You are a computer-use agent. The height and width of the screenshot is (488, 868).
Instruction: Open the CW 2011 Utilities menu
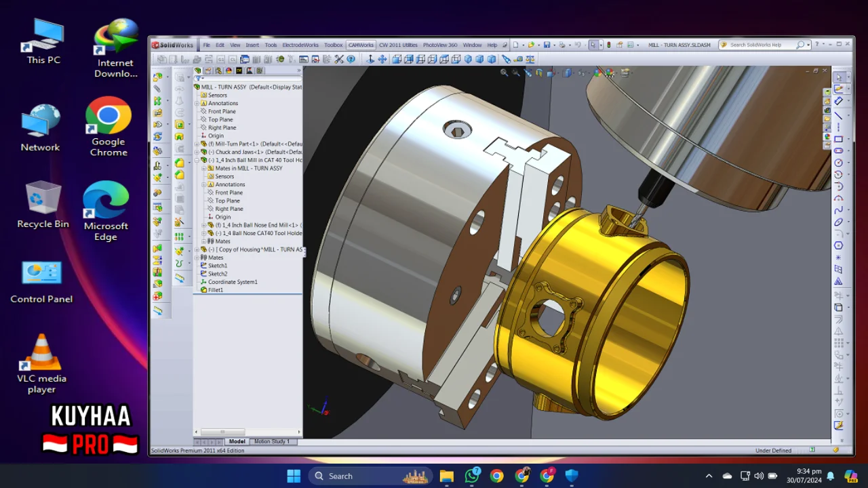coord(398,45)
